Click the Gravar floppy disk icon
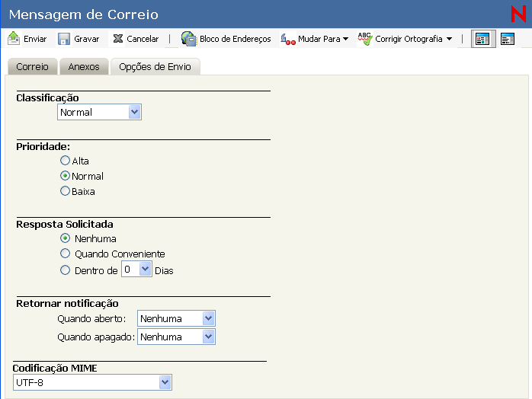The image size is (532, 399). pos(64,39)
